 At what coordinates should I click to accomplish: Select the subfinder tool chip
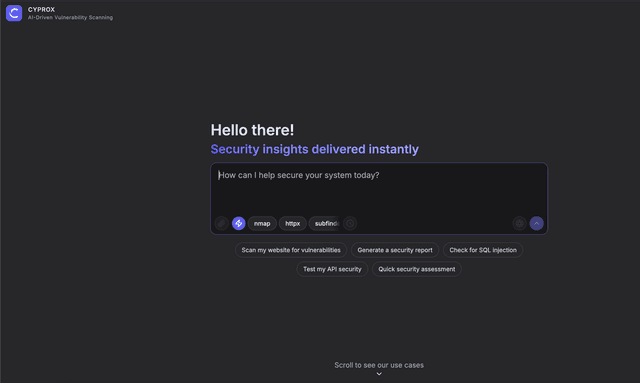click(324, 223)
